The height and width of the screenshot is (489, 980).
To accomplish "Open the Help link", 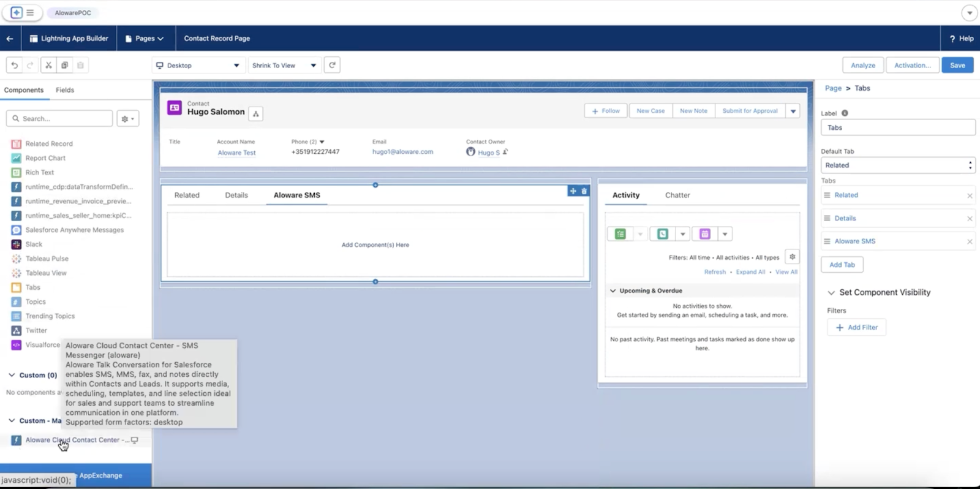I will [x=961, y=39].
